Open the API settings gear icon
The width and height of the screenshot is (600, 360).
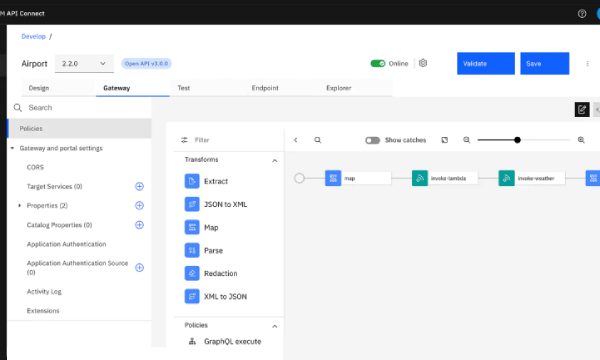423,63
